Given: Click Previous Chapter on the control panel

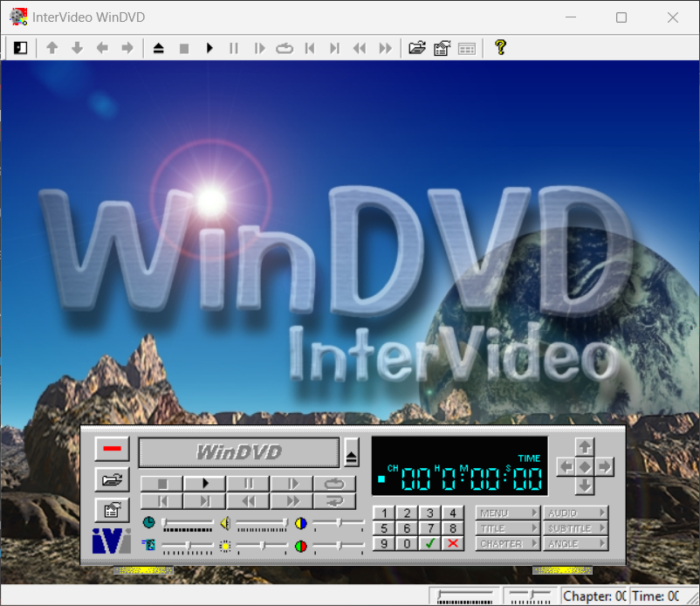Looking at the screenshot, I should pos(162,501).
